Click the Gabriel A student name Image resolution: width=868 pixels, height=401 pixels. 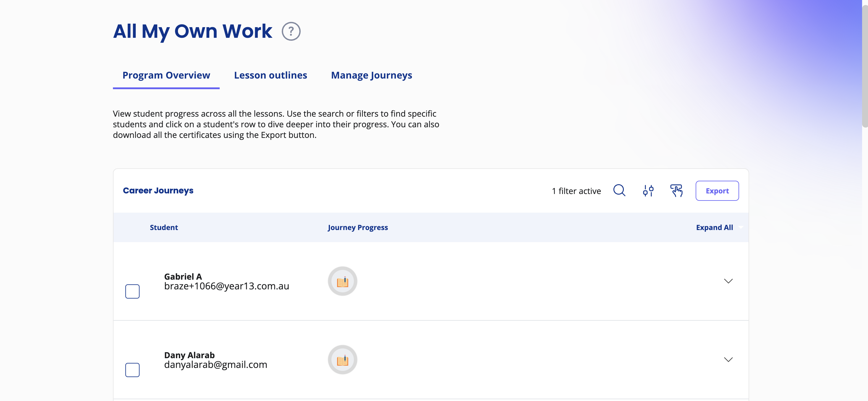183,276
